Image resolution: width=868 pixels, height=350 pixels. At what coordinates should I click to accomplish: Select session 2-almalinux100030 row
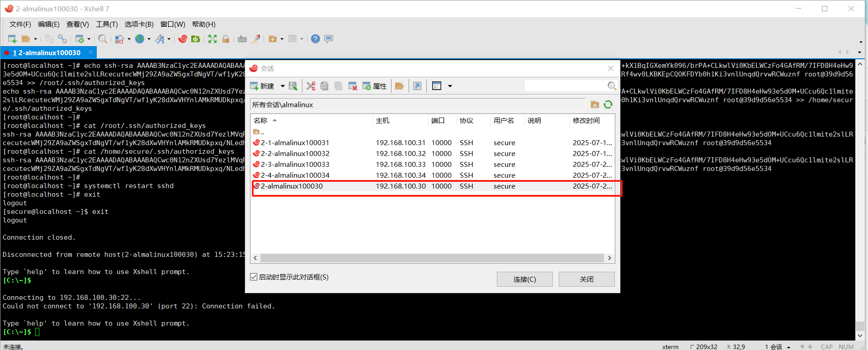[x=433, y=186]
